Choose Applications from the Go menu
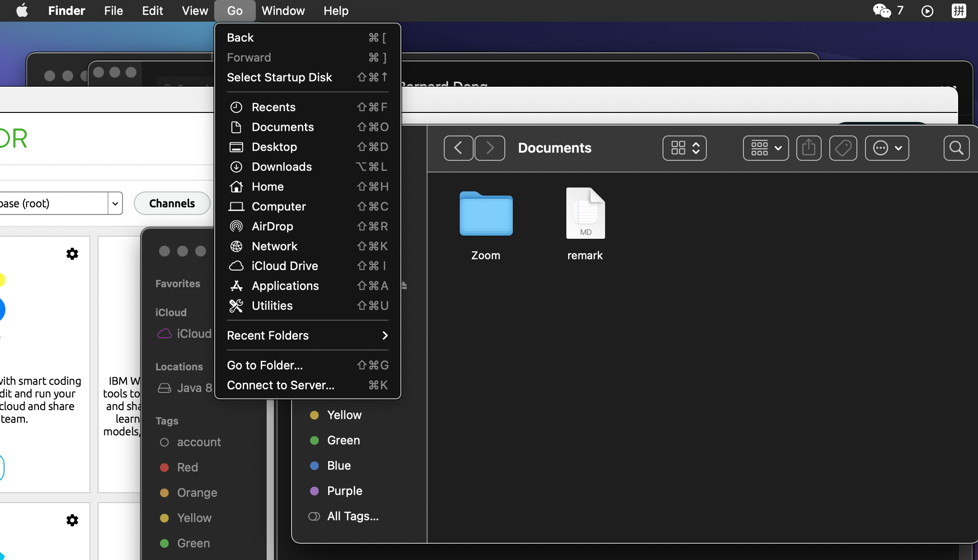The image size is (978, 560). 307,286
